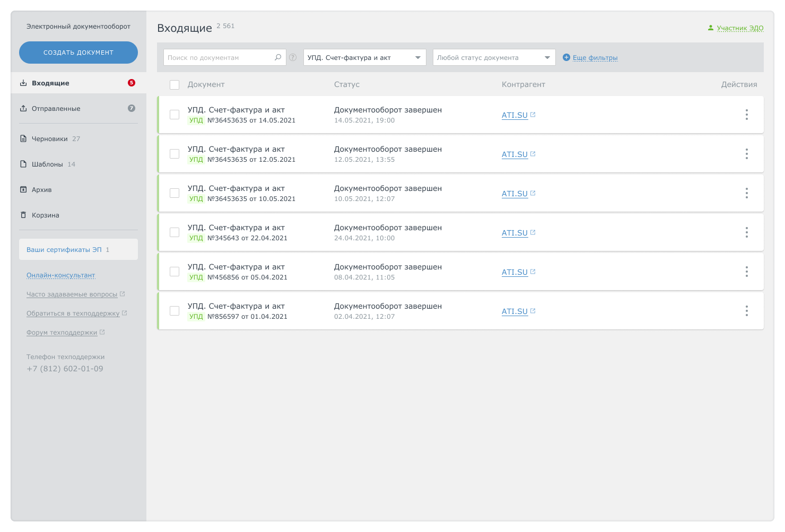The width and height of the screenshot is (785, 532).
Task: Open three-dot actions menu for document №856597
Action: pyautogui.click(x=746, y=311)
